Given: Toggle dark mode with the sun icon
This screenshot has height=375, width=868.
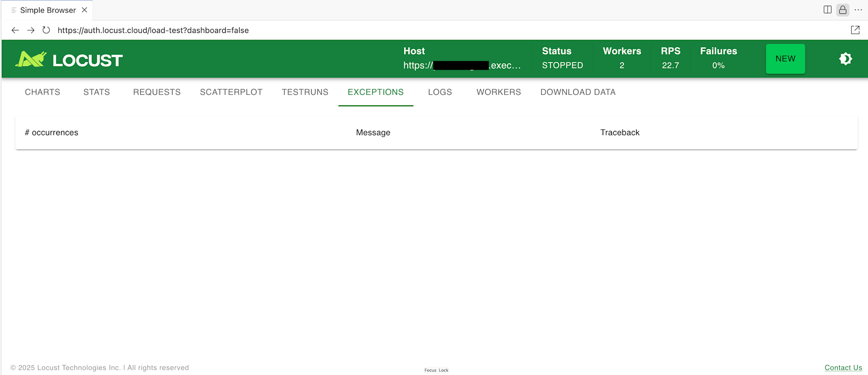Looking at the screenshot, I should (845, 59).
